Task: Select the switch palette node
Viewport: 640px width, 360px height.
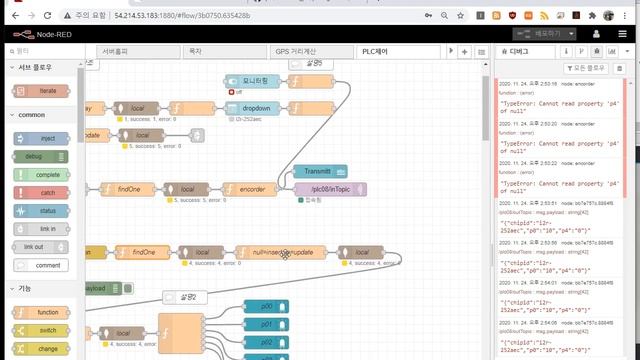Action: tap(41, 331)
